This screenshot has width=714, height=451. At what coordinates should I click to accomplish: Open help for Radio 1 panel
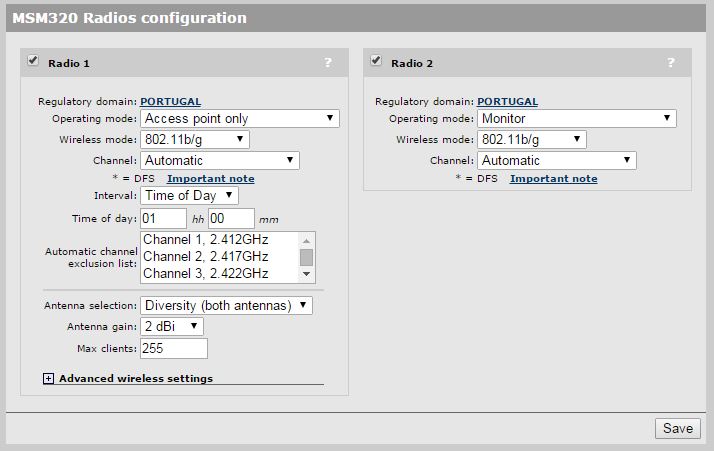[328, 62]
